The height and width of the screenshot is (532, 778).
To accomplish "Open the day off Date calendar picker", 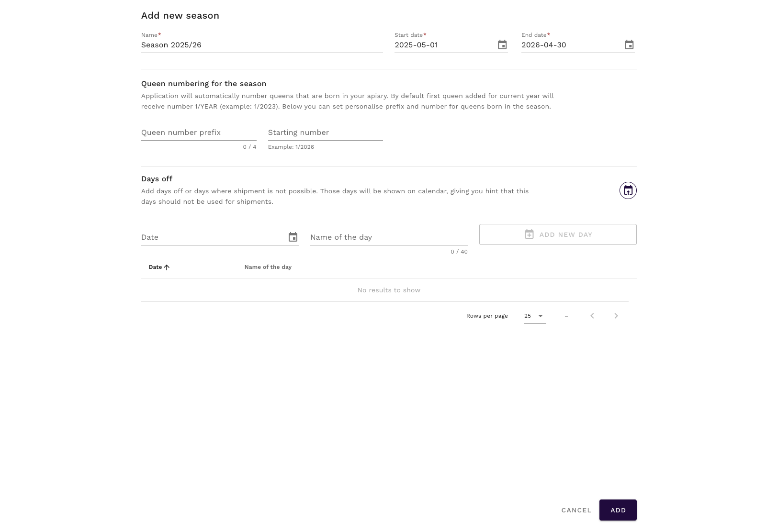I will 293,237.
